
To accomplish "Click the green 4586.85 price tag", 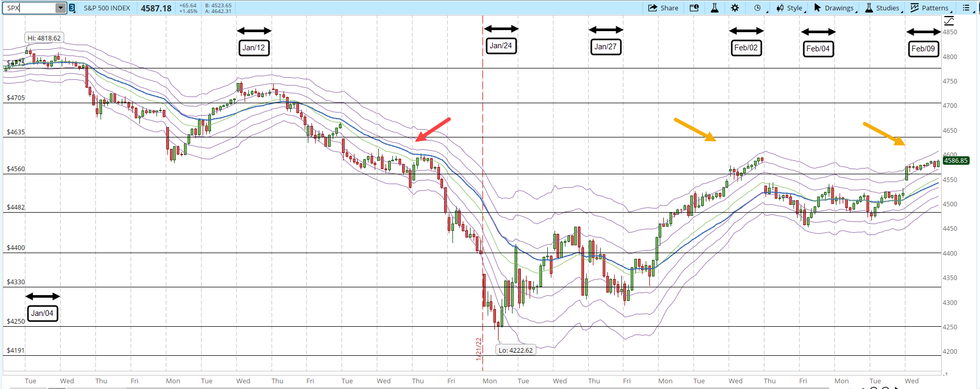I will (956, 161).
